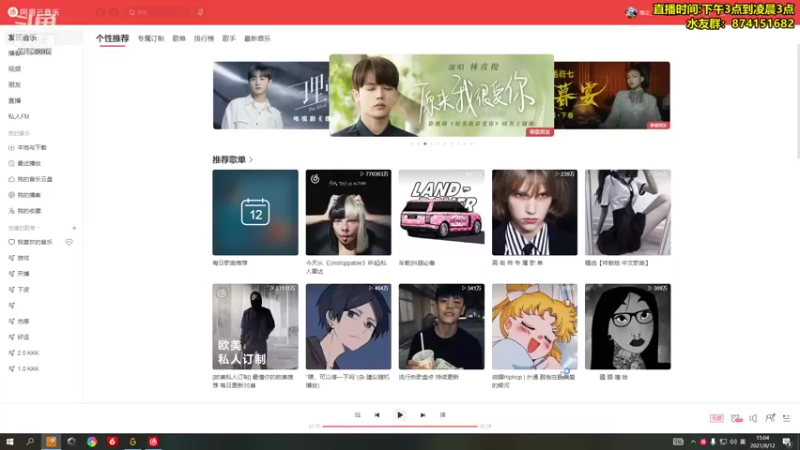Open Windows notification center

pyautogui.click(x=787, y=442)
